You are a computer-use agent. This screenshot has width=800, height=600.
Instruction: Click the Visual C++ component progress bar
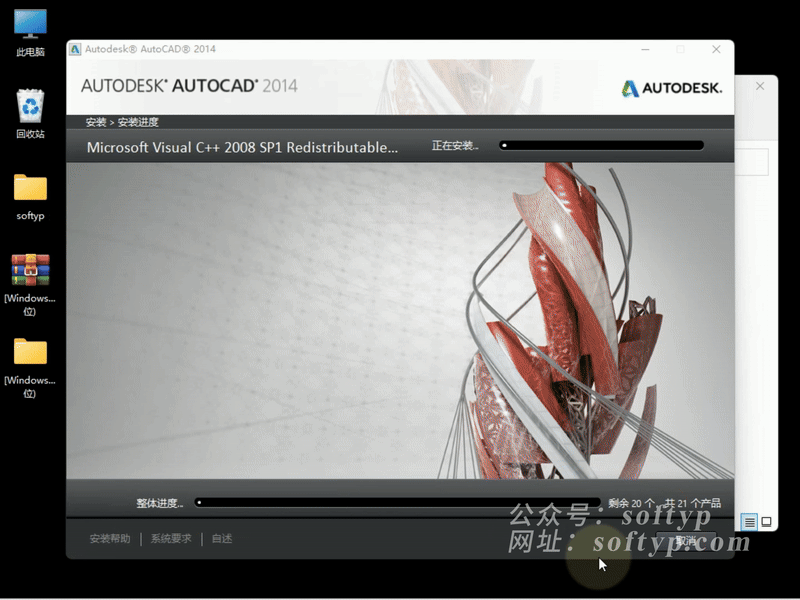602,145
